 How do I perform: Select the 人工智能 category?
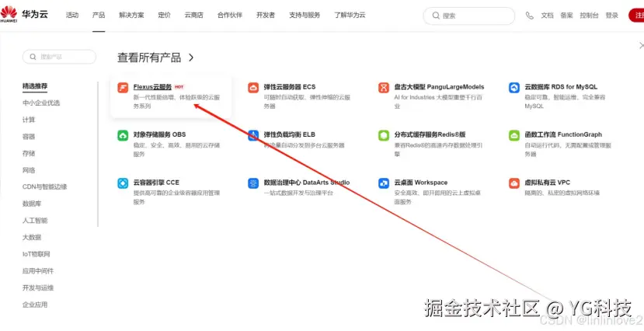35,220
